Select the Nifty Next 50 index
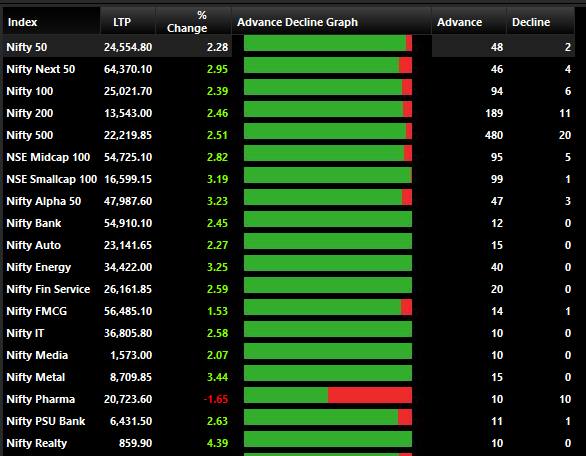This screenshot has height=456, width=586. pyautogui.click(x=41, y=69)
